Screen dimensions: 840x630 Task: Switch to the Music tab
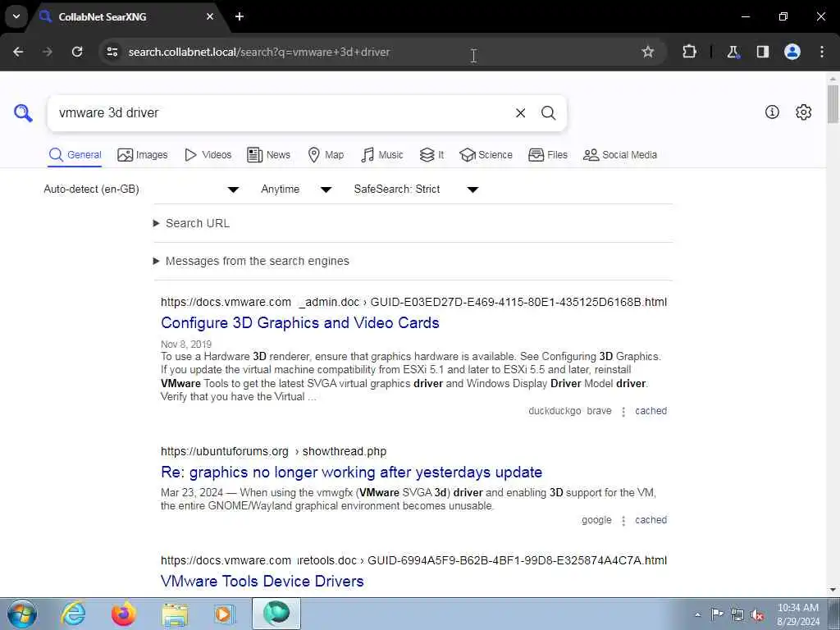click(x=382, y=155)
